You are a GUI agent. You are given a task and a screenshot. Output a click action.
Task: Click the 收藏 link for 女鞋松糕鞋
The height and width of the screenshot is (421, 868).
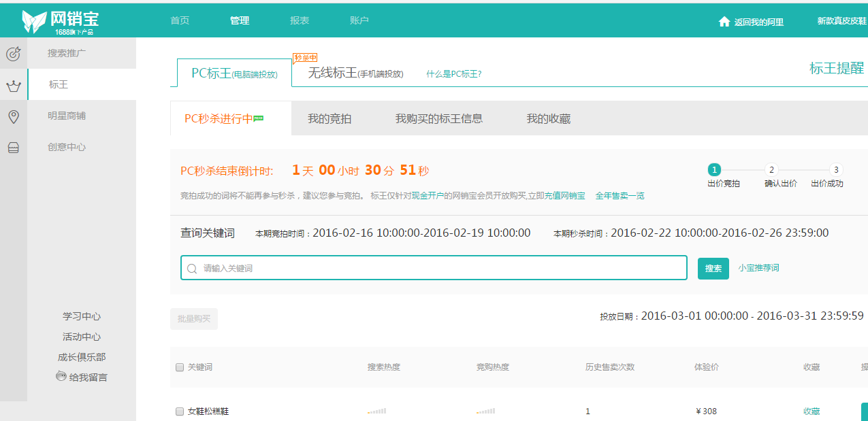pyautogui.click(x=811, y=411)
